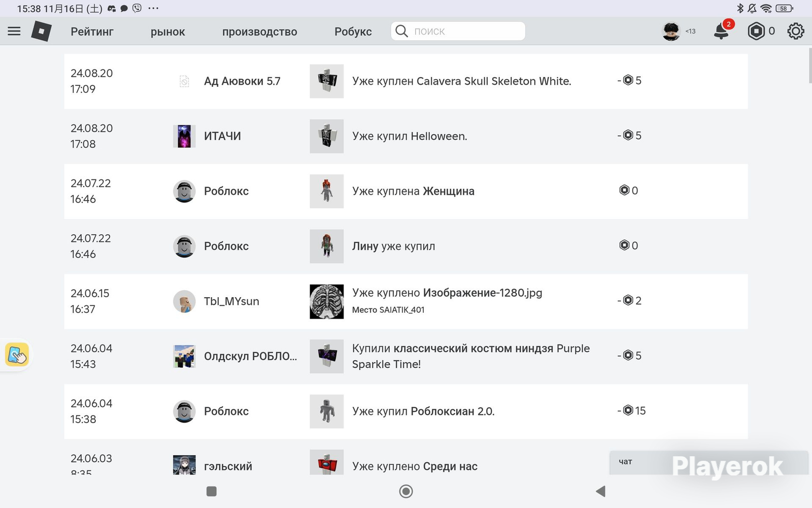Viewport: 812px width, 508px height.
Task: Open TbI_MYsun avatar icon
Action: pyautogui.click(x=184, y=301)
